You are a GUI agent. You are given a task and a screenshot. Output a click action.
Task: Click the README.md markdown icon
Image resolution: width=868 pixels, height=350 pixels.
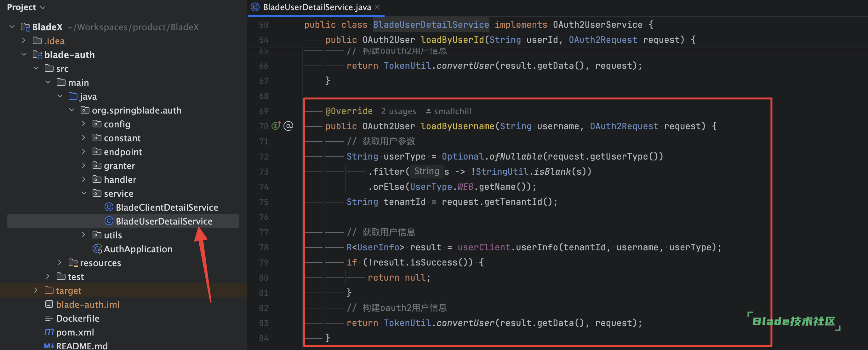(x=49, y=346)
